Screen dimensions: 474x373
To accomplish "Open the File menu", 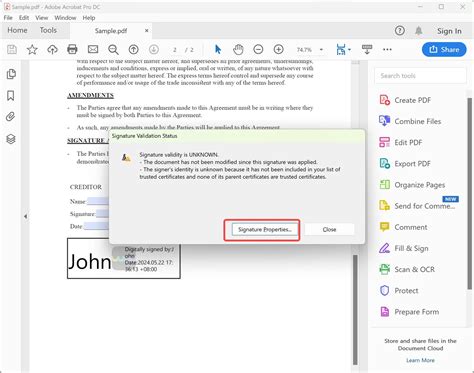I will tap(8, 18).
